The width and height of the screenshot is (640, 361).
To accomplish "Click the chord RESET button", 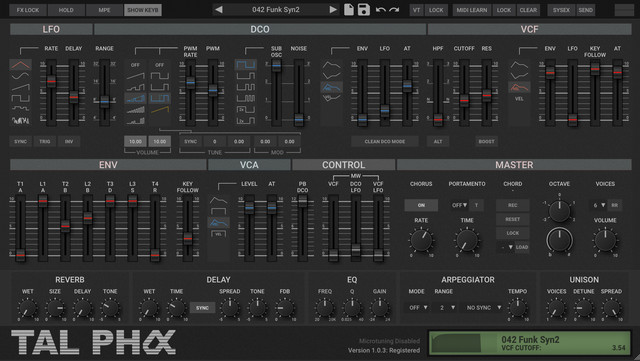I will tap(513, 219).
